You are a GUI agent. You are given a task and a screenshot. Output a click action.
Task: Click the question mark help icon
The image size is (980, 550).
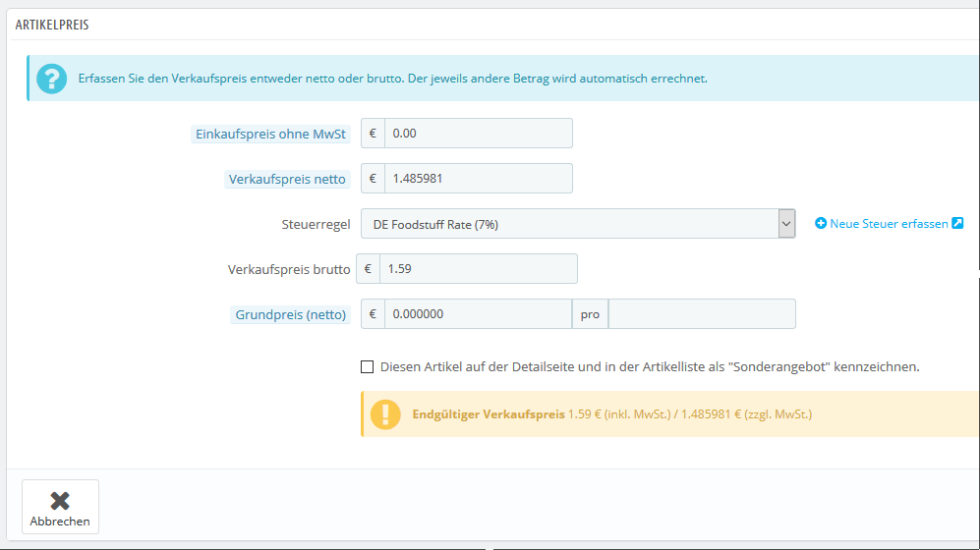51,79
